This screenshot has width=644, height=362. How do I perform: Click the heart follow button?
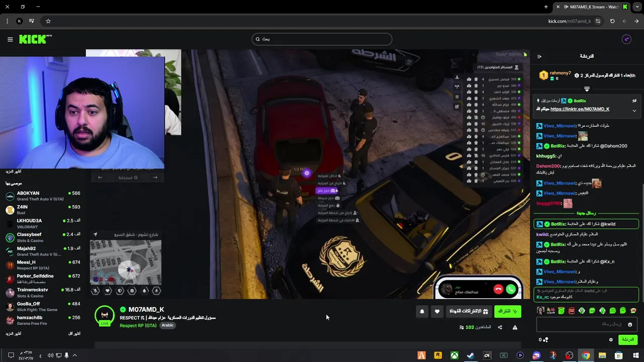tap(437, 312)
